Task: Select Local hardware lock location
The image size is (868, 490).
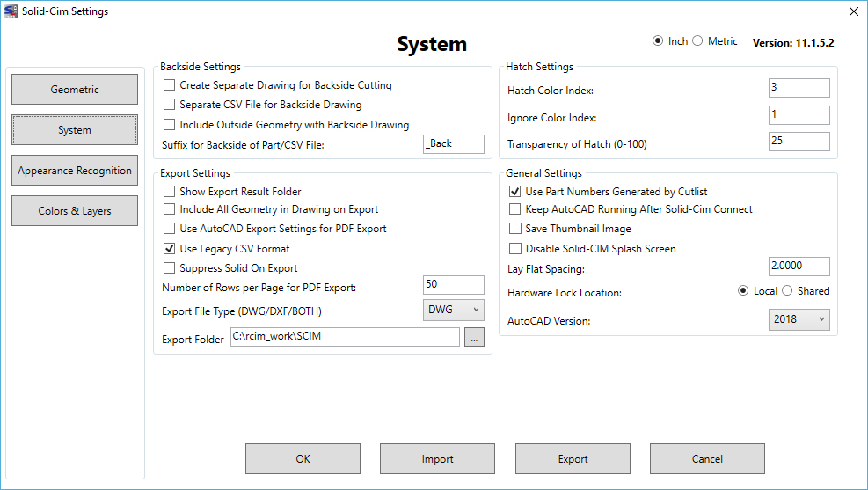Action: click(x=743, y=290)
